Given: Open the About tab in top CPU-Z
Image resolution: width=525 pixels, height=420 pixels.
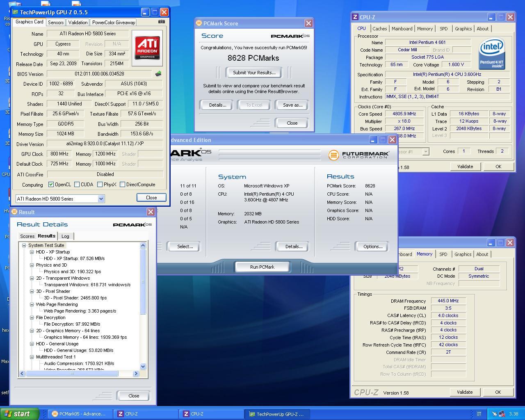Looking at the screenshot, I should (483, 29).
